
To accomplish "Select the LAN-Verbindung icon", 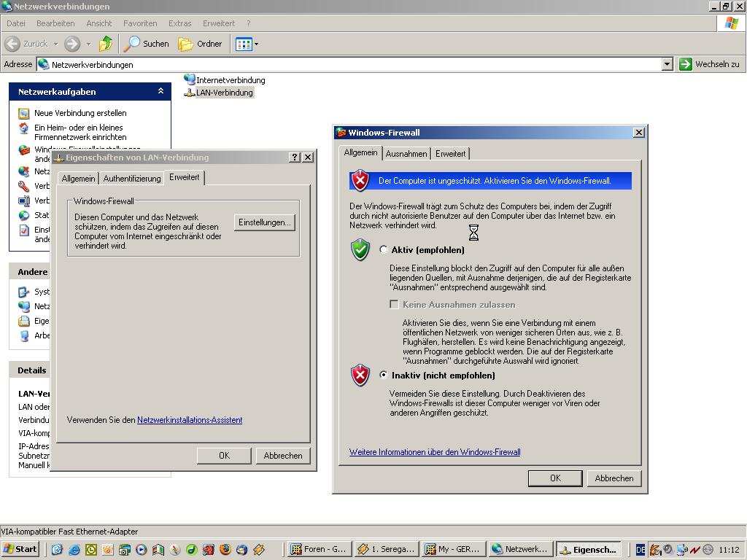I will coord(189,93).
